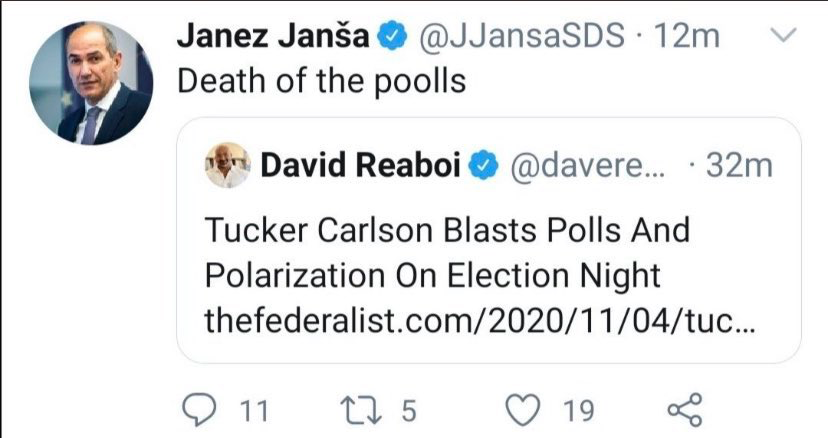Click David Reaboi's verified badge
This screenshot has height=438, width=828.
coord(483,165)
